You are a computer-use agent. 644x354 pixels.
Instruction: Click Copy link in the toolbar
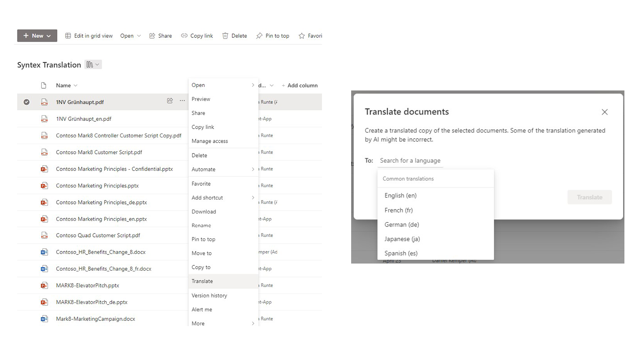[x=197, y=36]
